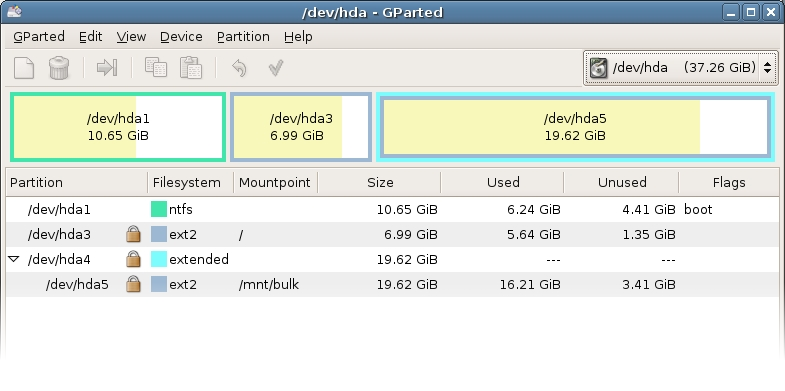The width and height of the screenshot is (785, 391).
Task: Sort by the Size column header
Action: click(x=379, y=183)
